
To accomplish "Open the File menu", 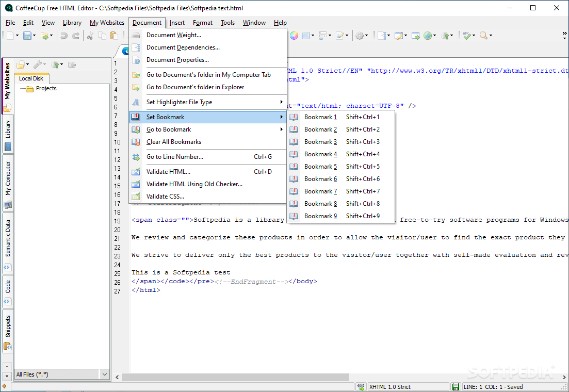I will pos(10,23).
